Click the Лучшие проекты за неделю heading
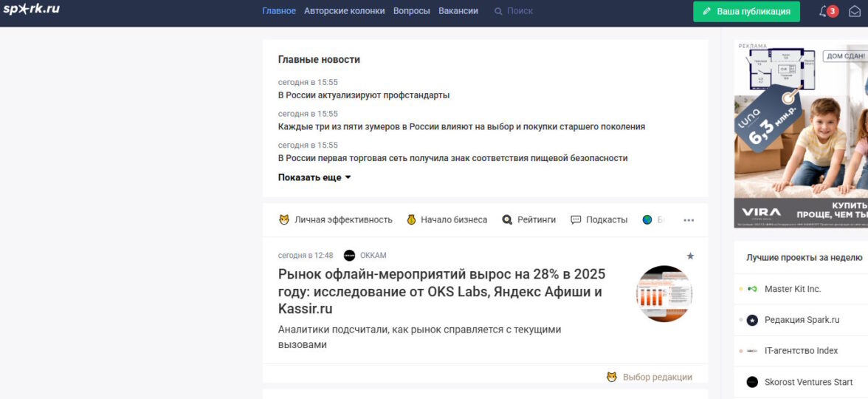 804,258
